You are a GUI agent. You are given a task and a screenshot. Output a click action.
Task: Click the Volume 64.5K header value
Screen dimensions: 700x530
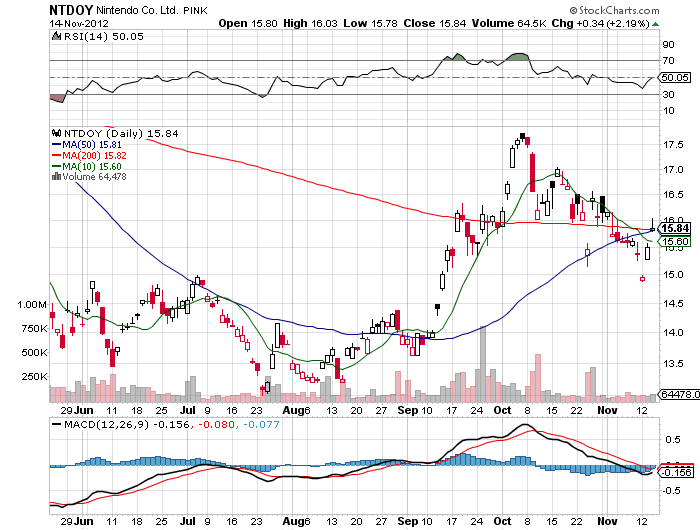(x=509, y=23)
